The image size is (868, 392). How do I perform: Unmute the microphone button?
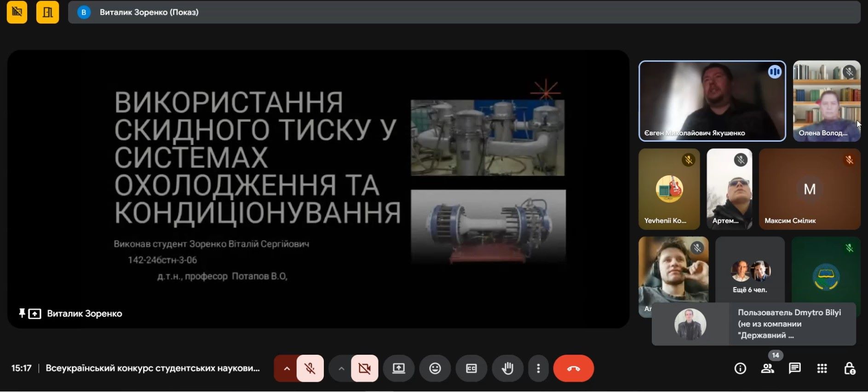pos(310,369)
